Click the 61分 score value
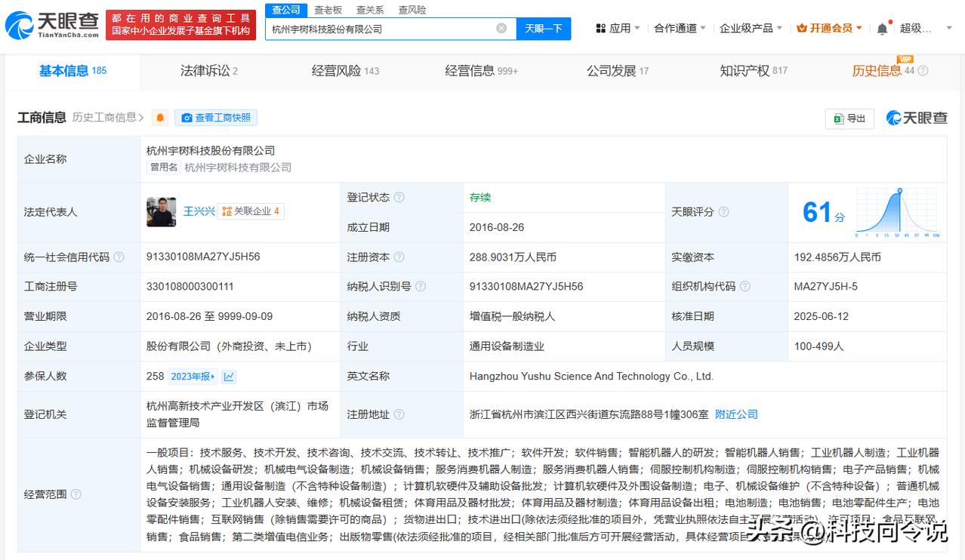This screenshot has width=965, height=560. (x=823, y=213)
